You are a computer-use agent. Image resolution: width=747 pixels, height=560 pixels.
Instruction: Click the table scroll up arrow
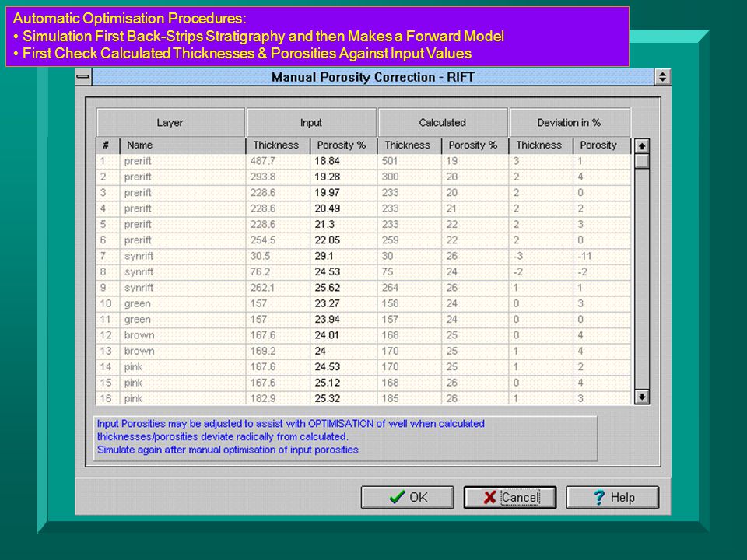642,146
